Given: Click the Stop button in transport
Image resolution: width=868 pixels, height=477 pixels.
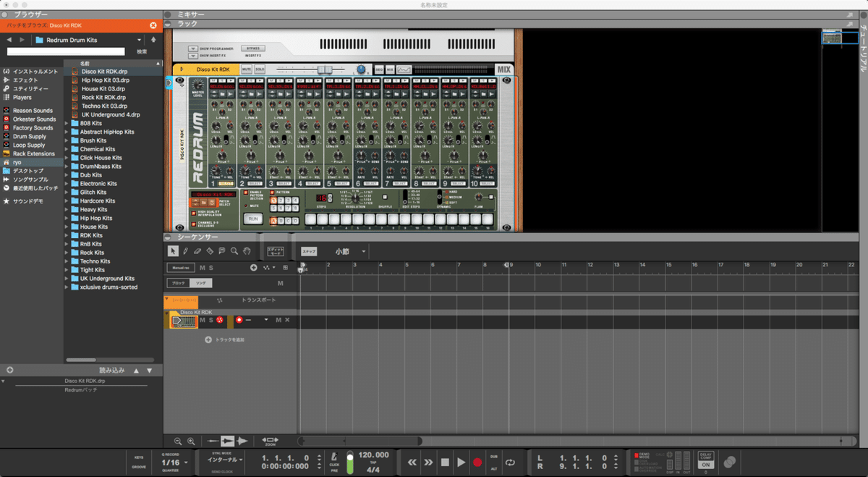Looking at the screenshot, I should pos(445,462).
